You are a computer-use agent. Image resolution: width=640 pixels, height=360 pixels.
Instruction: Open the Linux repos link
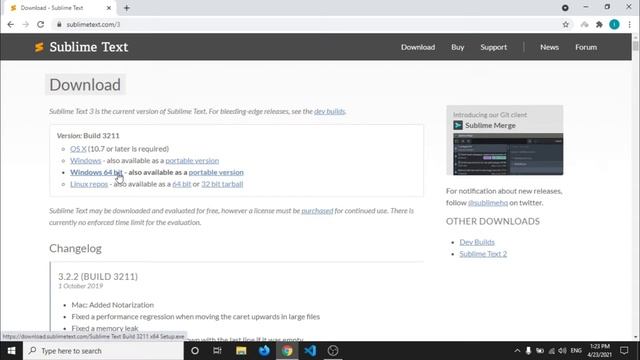click(x=89, y=184)
